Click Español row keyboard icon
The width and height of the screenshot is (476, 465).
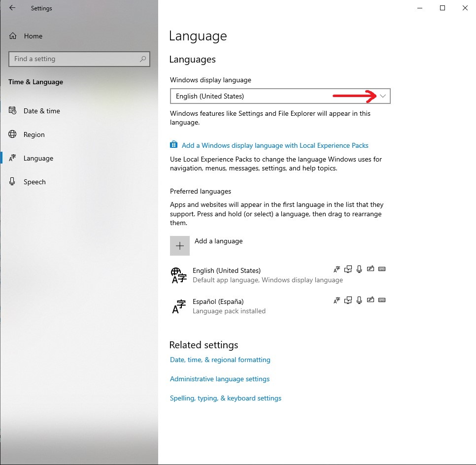[x=382, y=300]
